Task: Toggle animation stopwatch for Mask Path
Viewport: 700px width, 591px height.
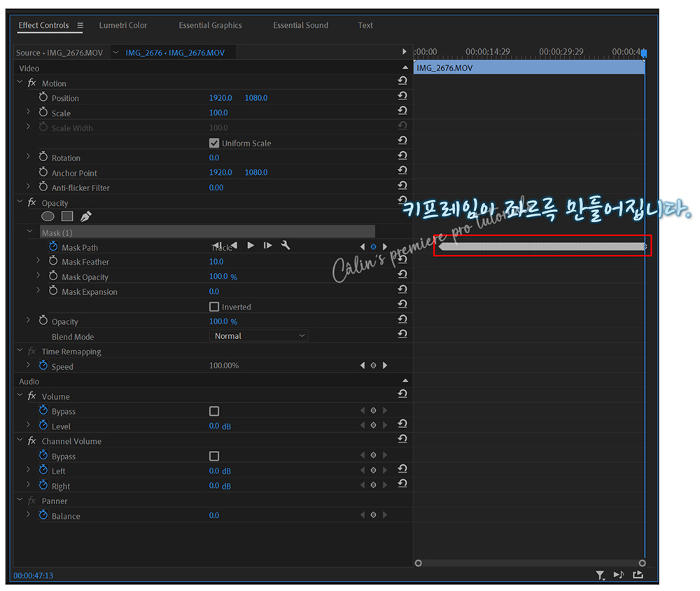Action: pos(53,246)
